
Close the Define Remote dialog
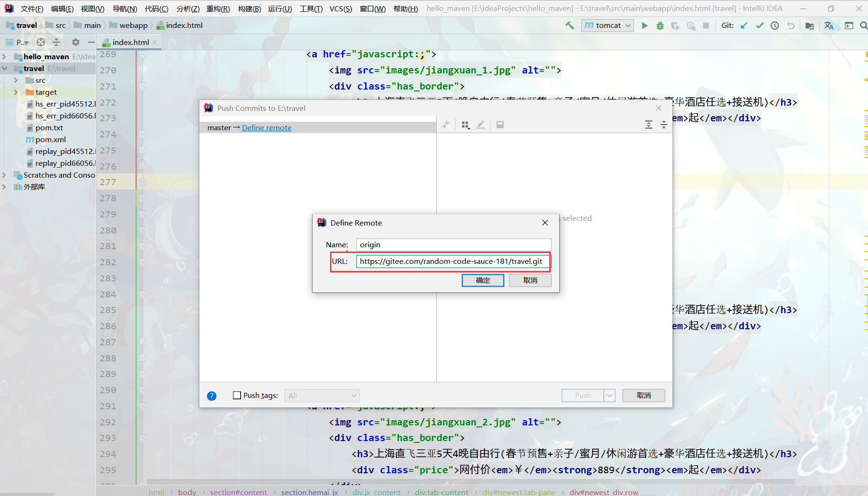[545, 223]
